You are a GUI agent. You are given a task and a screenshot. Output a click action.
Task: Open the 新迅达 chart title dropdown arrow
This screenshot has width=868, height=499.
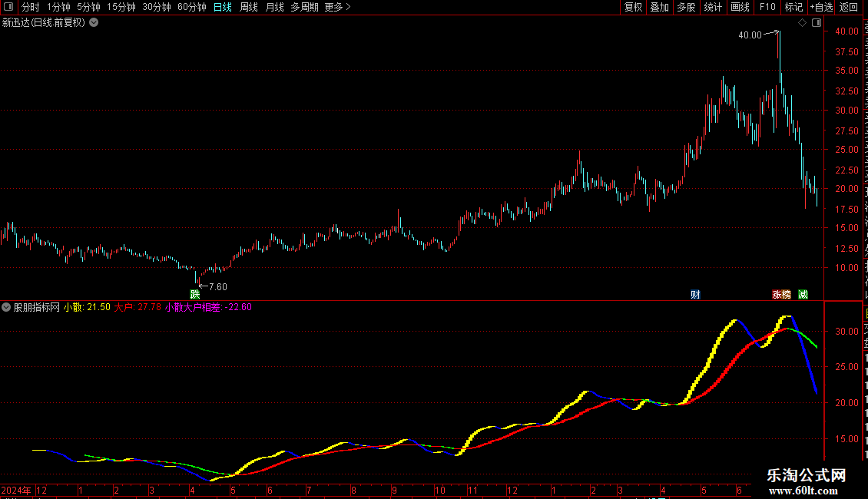pyautogui.click(x=94, y=23)
